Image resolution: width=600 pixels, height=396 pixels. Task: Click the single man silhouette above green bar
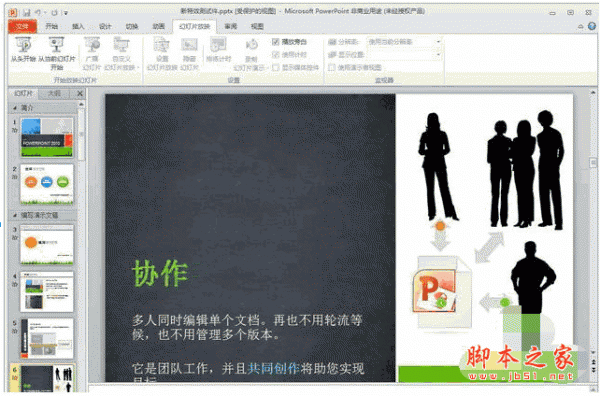[x=532, y=277]
